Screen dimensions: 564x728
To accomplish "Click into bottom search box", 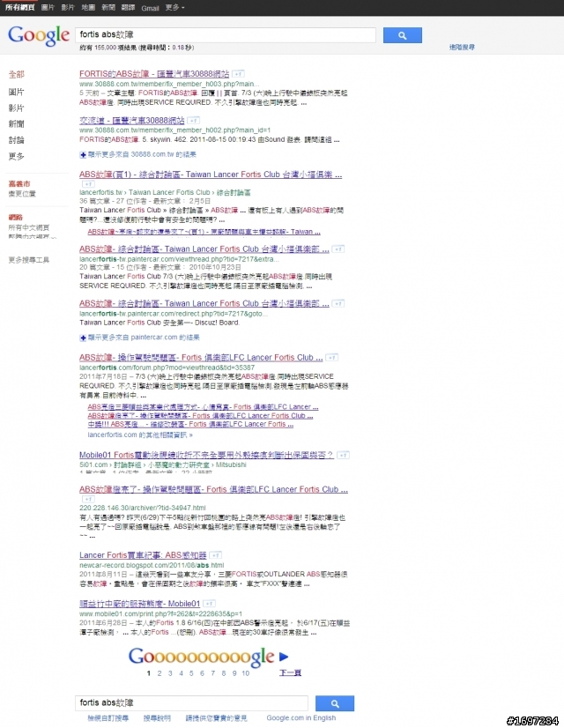I will 192,703.
